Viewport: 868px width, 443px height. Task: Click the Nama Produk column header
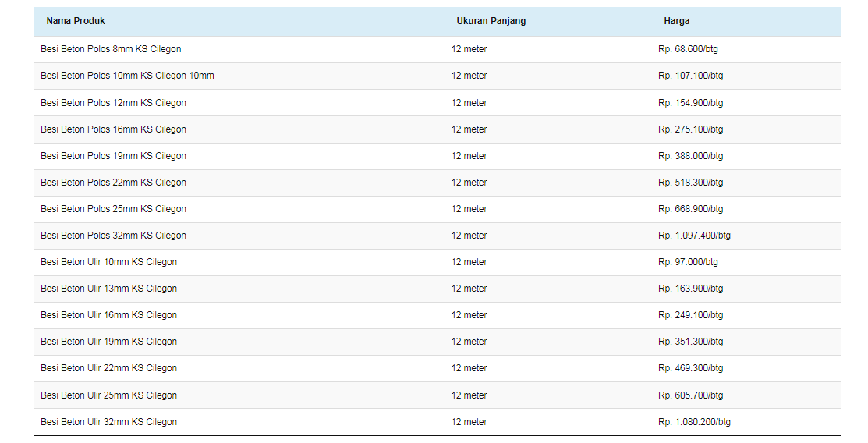[76, 21]
